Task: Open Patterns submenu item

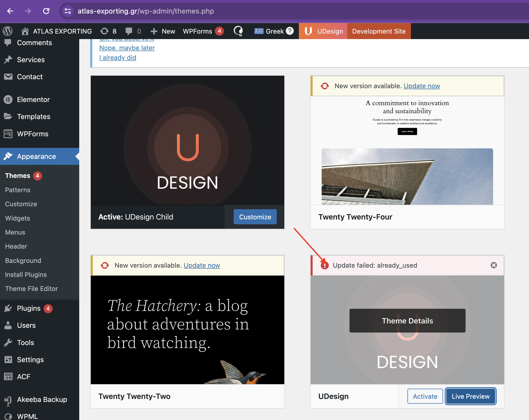Action: click(x=18, y=190)
